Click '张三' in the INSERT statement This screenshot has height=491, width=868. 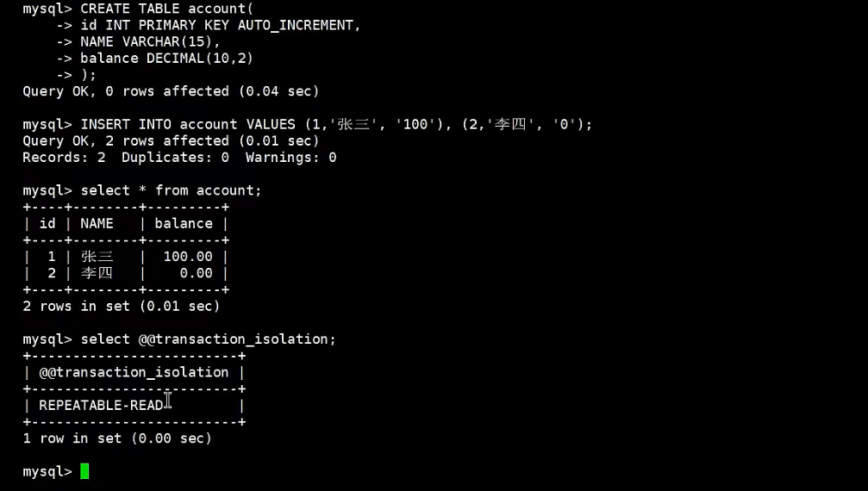(x=353, y=124)
